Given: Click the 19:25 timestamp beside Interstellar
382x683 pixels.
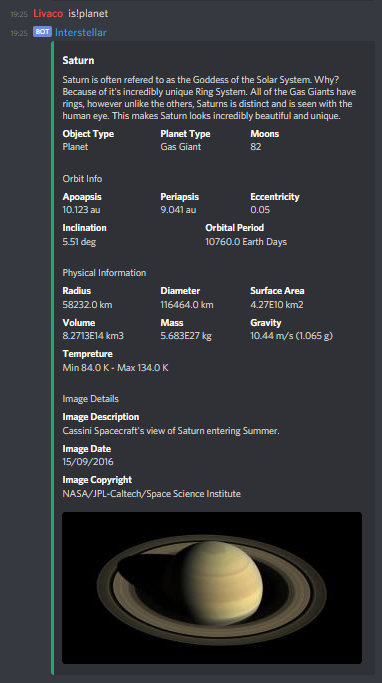Looking at the screenshot, I should coord(19,33).
